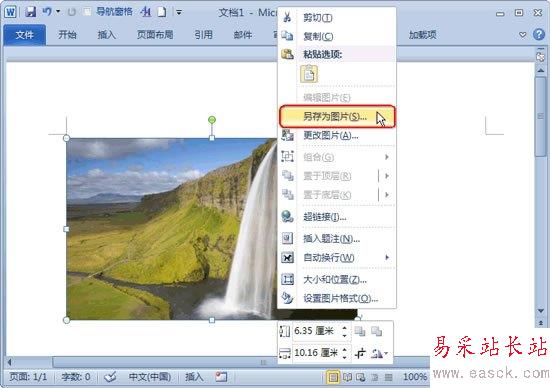Click the 置于底层(K) menu text
Screen dimensions: 550x388
pyautogui.click(x=327, y=195)
